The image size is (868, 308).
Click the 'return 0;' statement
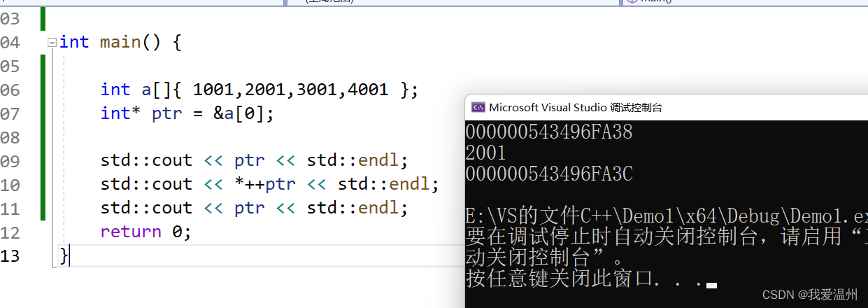point(145,232)
